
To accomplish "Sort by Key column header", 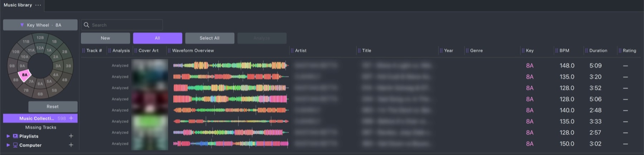I will tap(530, 50).
